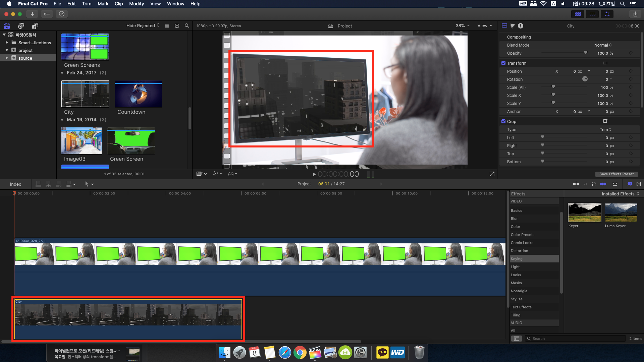Screen dimensions: 644x362
Task: Enable or disable Transform checkbox
Action: [503, 63]
